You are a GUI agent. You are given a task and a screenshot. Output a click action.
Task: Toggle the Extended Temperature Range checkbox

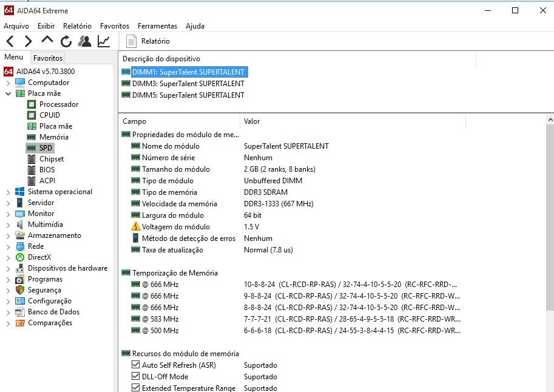click(135, 388)
